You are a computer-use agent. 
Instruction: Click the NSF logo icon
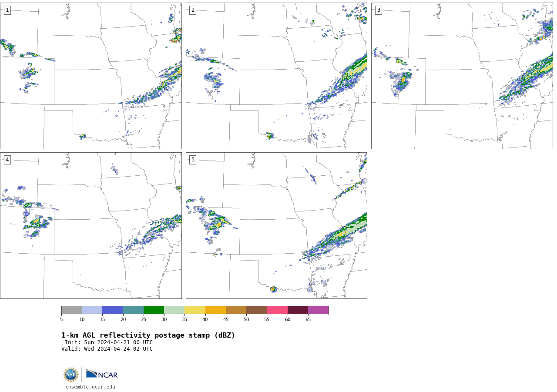coord(71,375)
